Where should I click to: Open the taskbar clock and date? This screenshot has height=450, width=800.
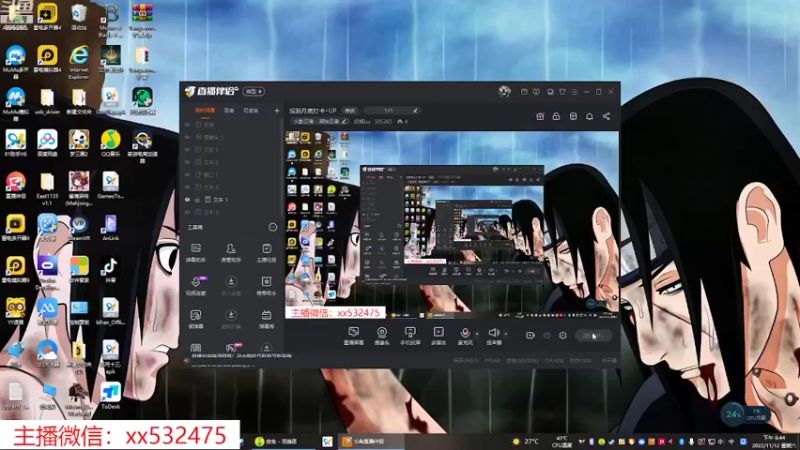[774, 441]
